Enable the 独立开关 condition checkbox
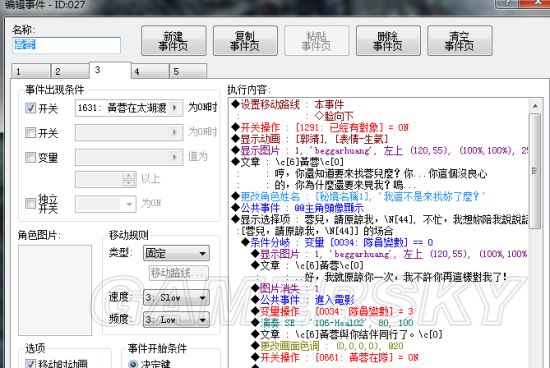 point(31,203)
